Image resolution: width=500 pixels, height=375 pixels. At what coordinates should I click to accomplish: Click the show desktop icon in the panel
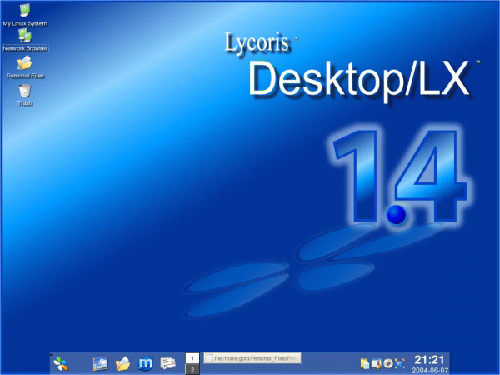coord(100,364)
